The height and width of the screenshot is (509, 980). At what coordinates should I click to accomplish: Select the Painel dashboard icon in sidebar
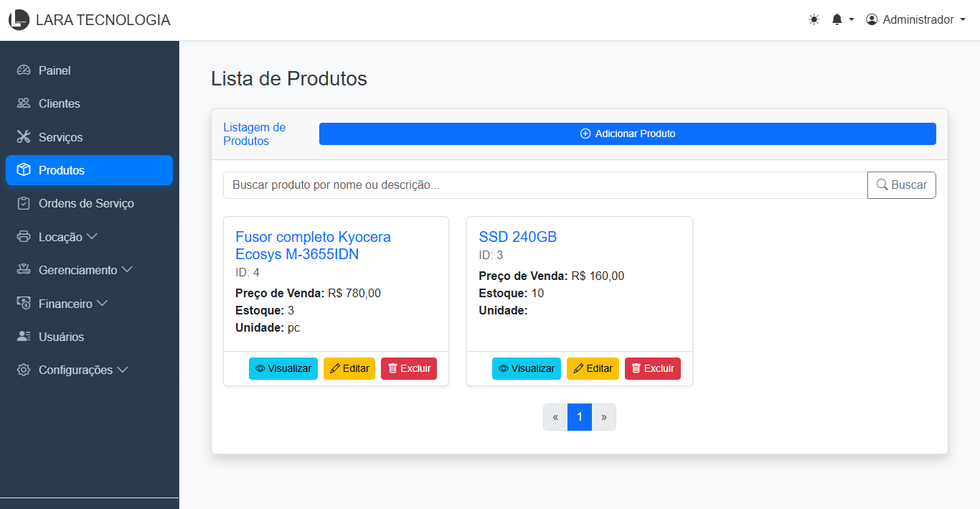(x=24, y=70)
